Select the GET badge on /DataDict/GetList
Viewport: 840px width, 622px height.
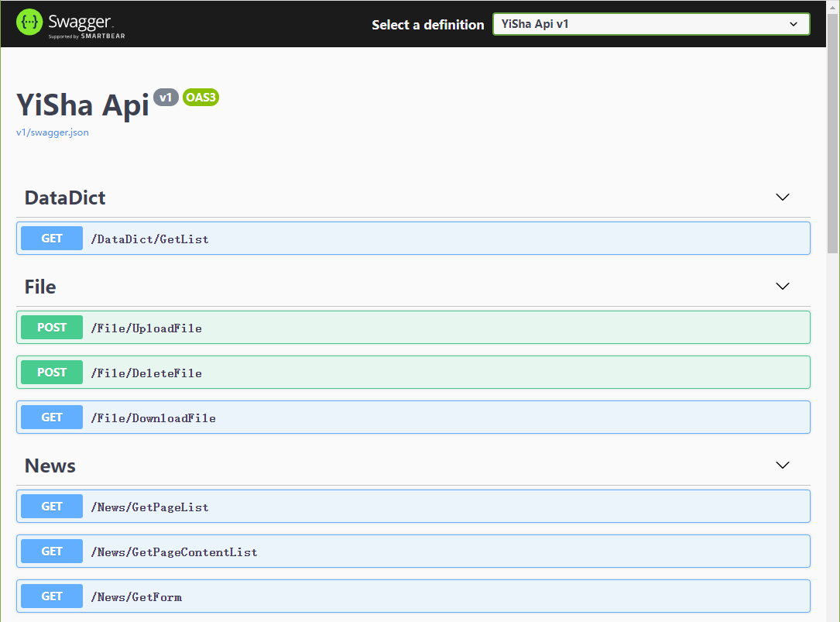coord(51,238)
